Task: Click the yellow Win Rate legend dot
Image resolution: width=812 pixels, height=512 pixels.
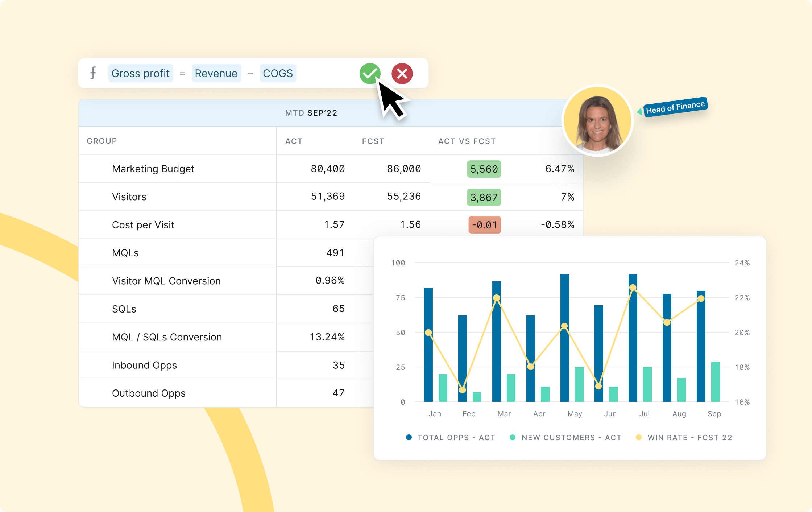Action: [638, 437]
